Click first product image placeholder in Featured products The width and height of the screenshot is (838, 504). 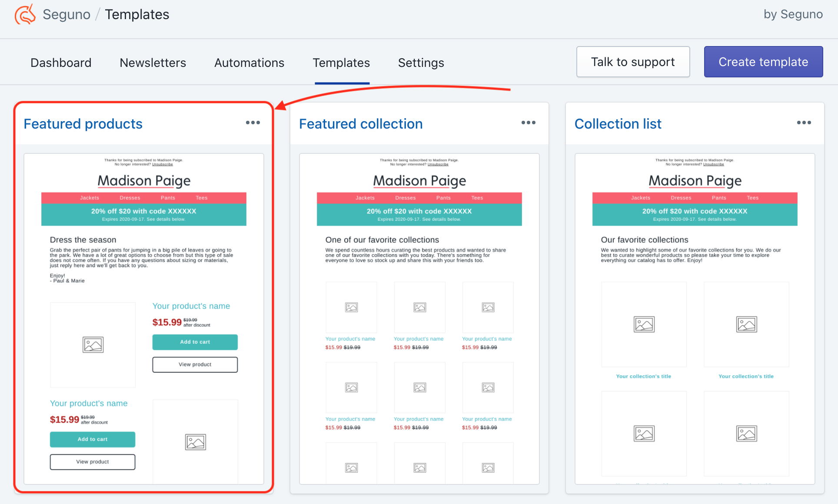tap(93, 345)
